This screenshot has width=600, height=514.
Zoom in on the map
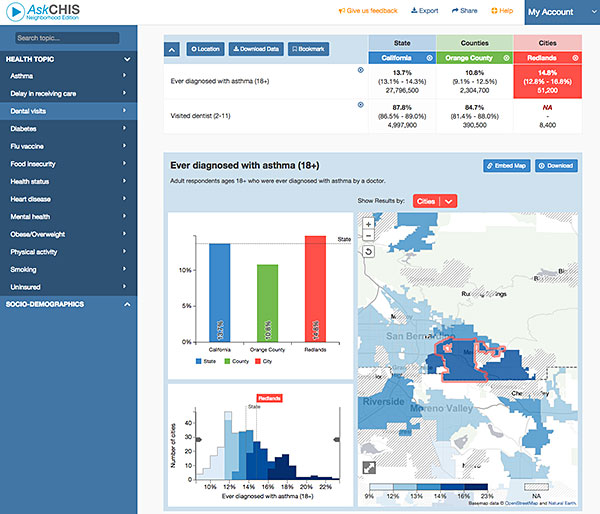pos(368,224)
